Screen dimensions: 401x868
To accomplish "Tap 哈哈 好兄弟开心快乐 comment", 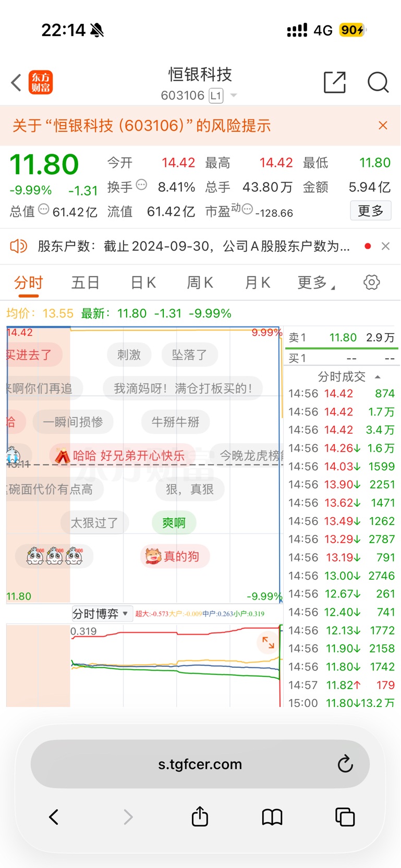I will [122, 456].
